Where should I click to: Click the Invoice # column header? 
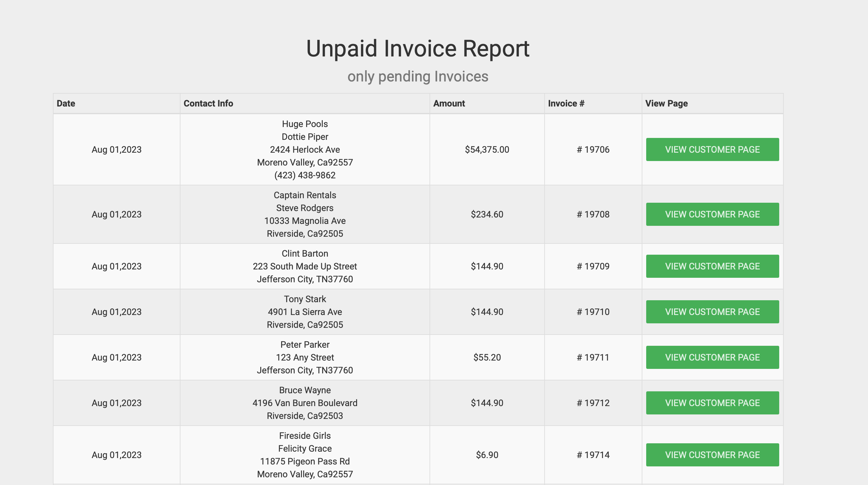tap(566, 104)
